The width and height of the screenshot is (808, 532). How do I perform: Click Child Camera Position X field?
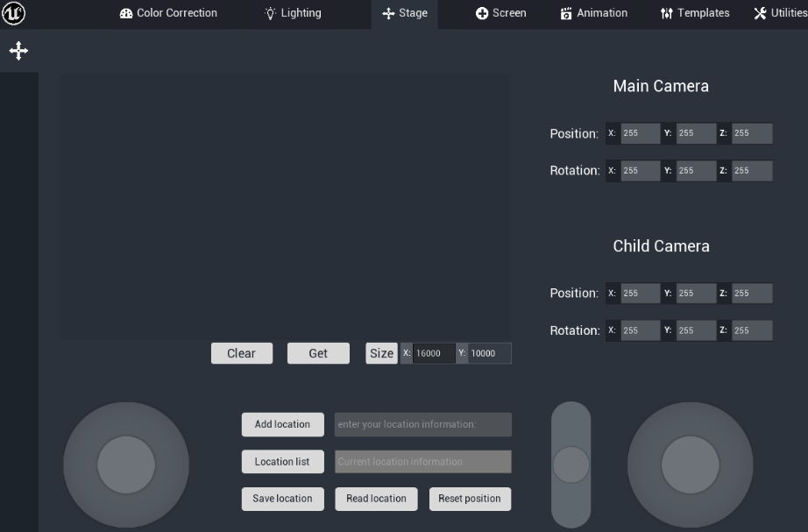pos(640,294)
